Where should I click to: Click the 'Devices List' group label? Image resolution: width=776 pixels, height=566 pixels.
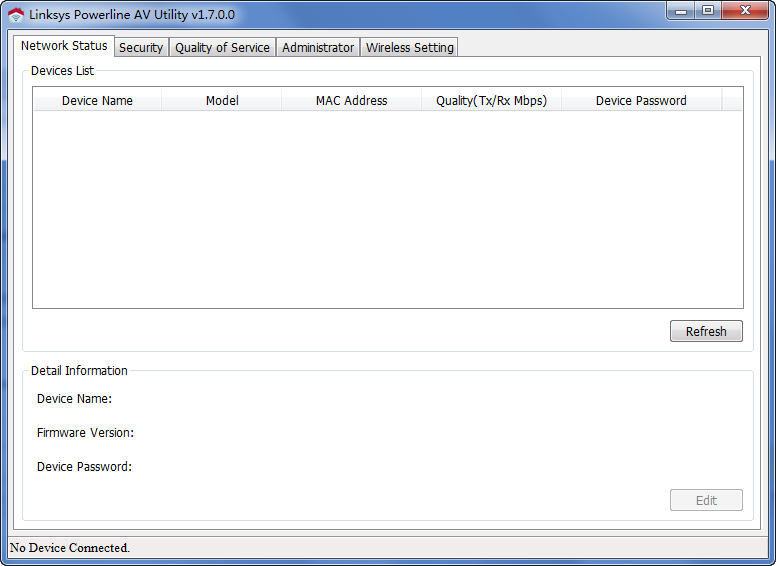tap(62, 71)
